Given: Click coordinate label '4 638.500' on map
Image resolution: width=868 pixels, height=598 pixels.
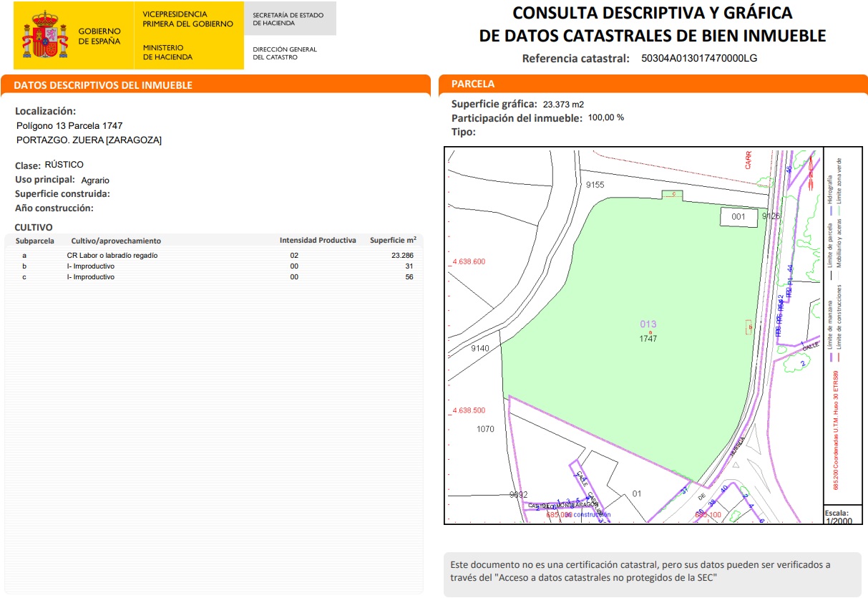Looking at the screenshot, I should coord(469,410).
